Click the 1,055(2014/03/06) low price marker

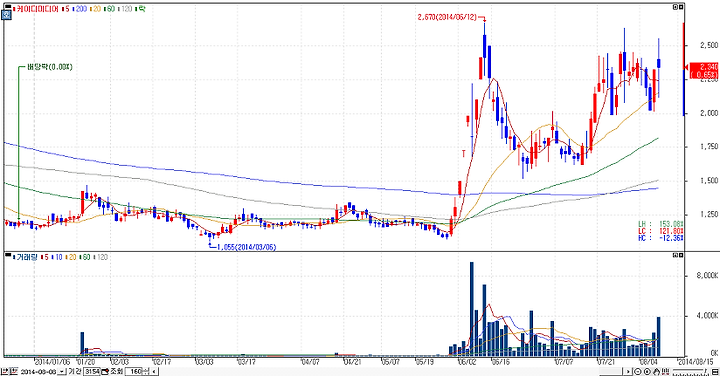click(246, 247)
